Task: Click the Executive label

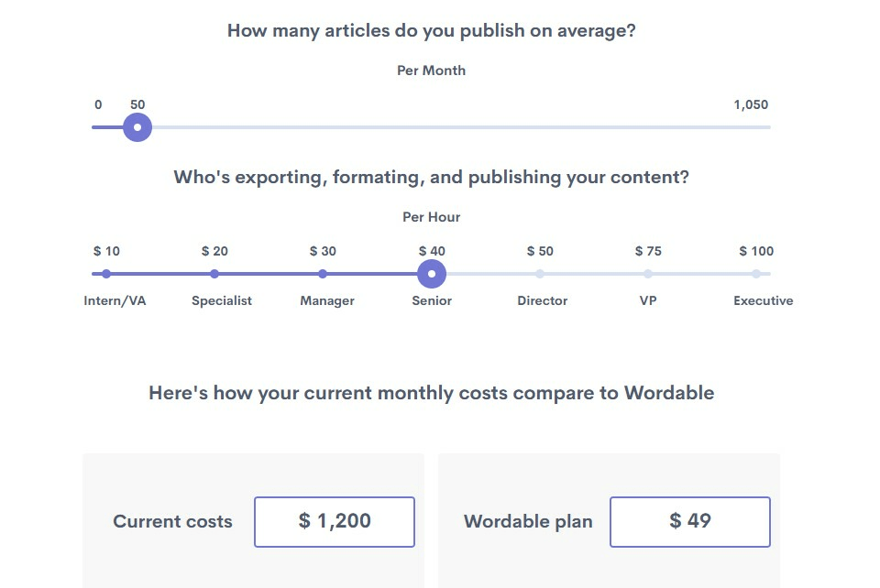Action: [x=764, y=301]
